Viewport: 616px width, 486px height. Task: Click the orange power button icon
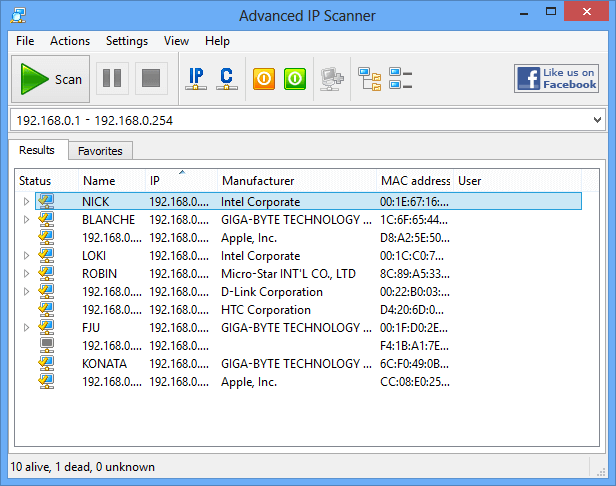click(x=264, y=79)
